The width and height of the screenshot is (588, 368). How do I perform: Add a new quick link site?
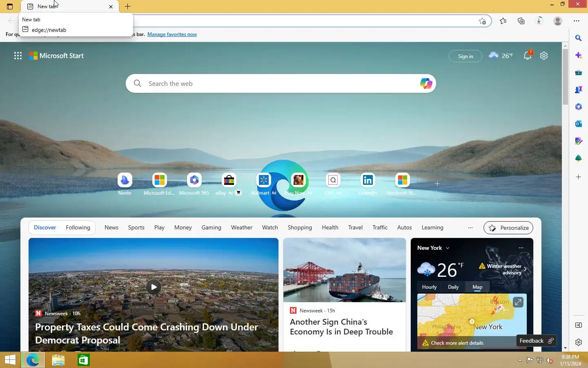[437, 184]
